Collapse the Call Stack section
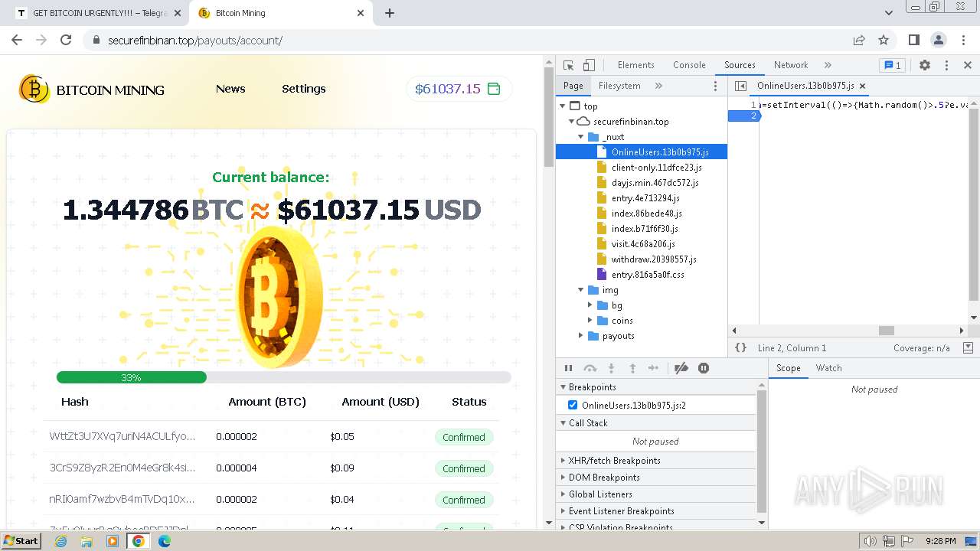This screenshot has height=551, width=980. click(563, 423)
